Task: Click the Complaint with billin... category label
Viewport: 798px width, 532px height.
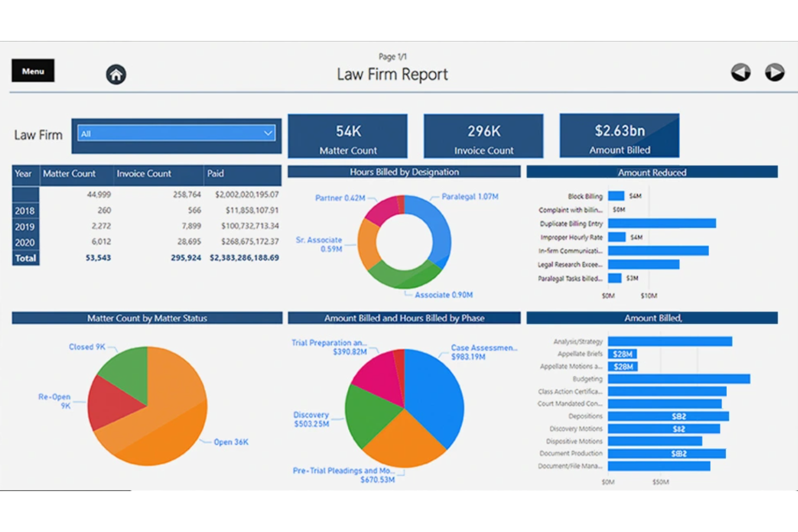Action: (570, 210)
